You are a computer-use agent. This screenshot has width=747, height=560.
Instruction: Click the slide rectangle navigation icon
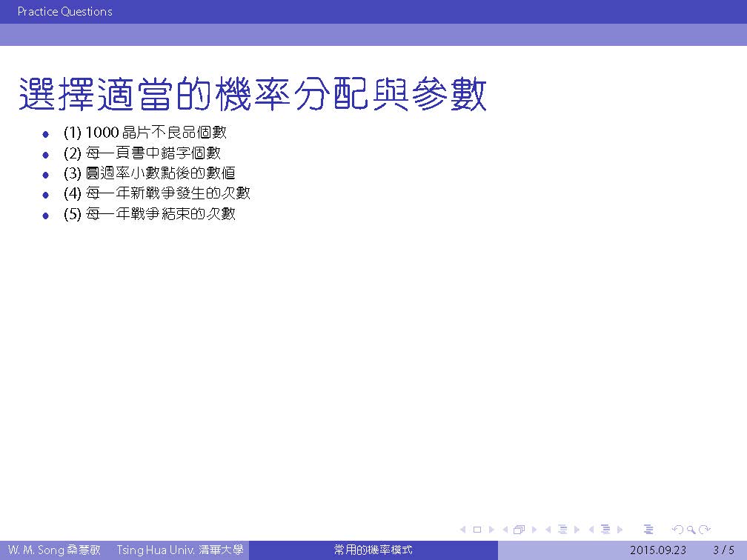[477, 530]
